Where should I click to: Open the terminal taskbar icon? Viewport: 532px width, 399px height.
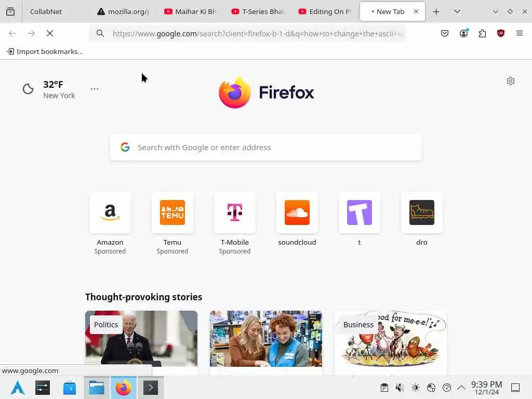point(151,388)
